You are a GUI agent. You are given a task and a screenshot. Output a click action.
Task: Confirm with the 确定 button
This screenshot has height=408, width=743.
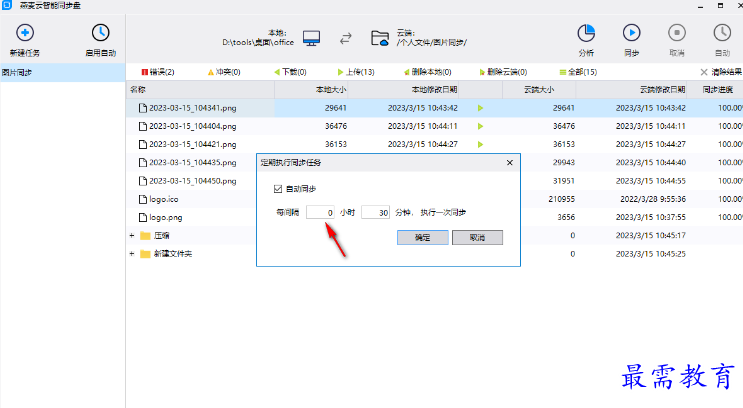(x=423, y=237)
